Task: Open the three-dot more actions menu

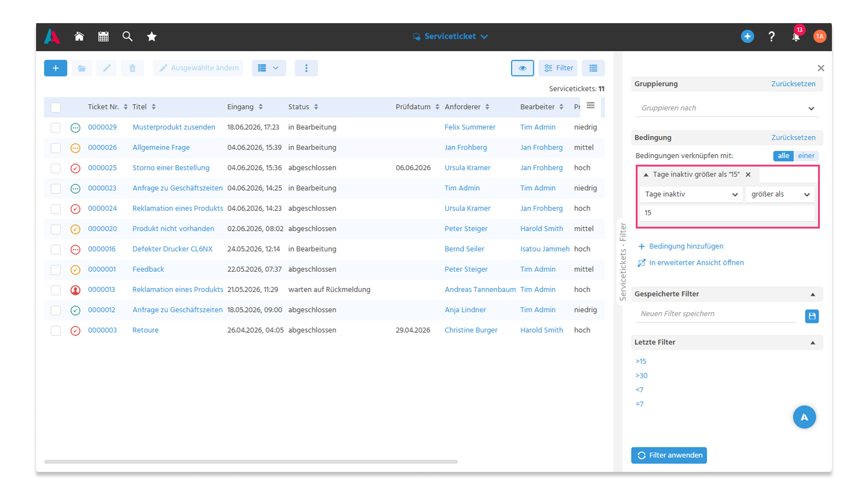Action: click(306, 68)
